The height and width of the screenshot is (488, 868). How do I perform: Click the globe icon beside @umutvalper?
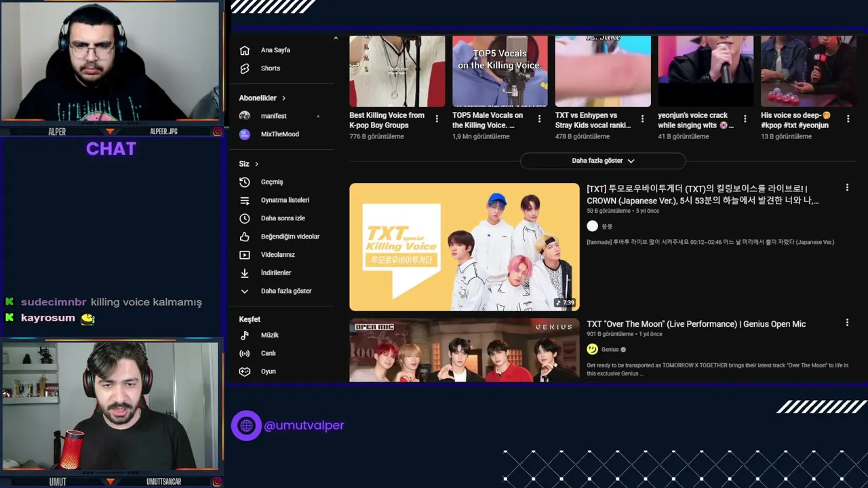tap(246, 426)
